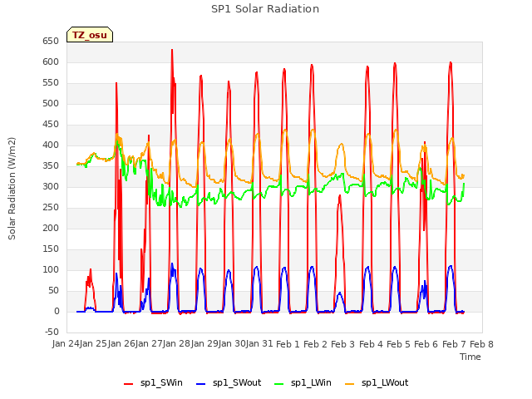Screen dimensions: 532x399
Task: Click the blue sp1_SWout legend marker
Action: [x=201, y=384]
